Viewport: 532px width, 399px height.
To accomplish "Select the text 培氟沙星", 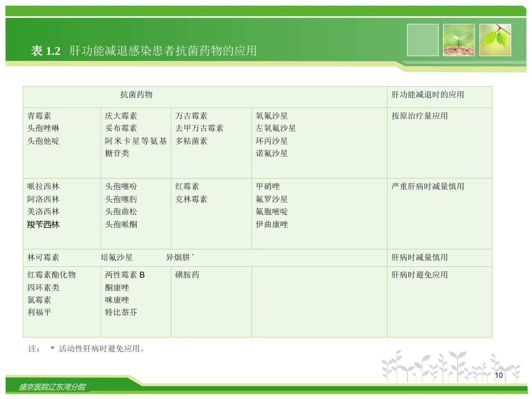I will tap(116, 257).
